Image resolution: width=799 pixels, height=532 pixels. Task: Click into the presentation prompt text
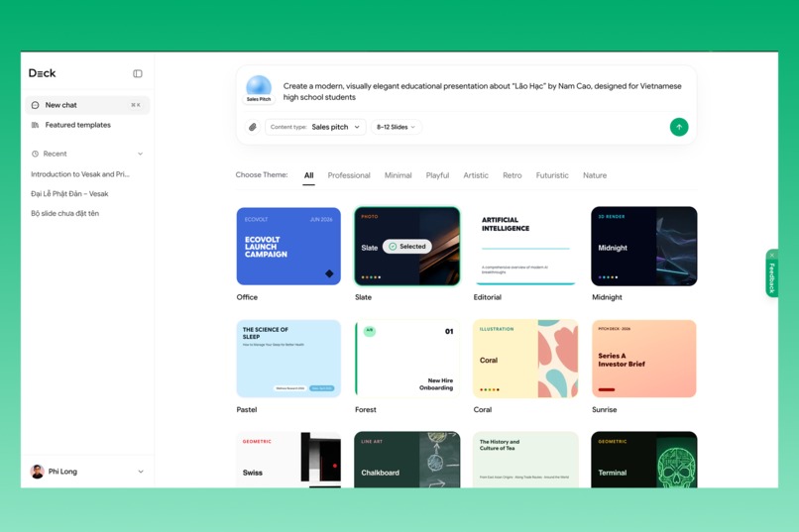[x=482, y=91]
